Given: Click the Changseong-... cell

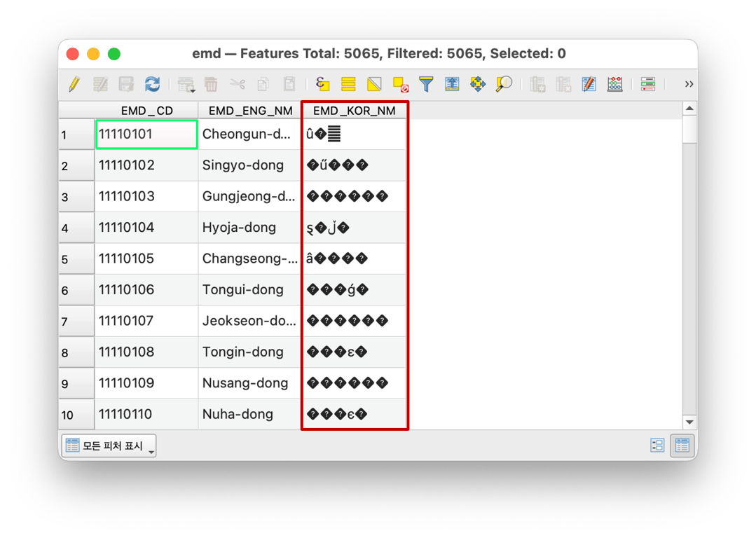Looking at the screenshot, I should (x=250, y=259).
